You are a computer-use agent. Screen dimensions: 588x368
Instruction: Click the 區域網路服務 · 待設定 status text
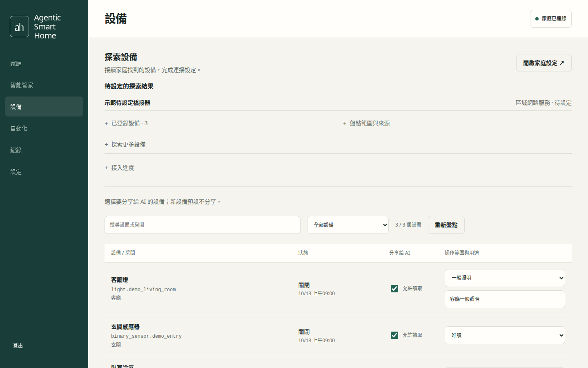(543, 103)
